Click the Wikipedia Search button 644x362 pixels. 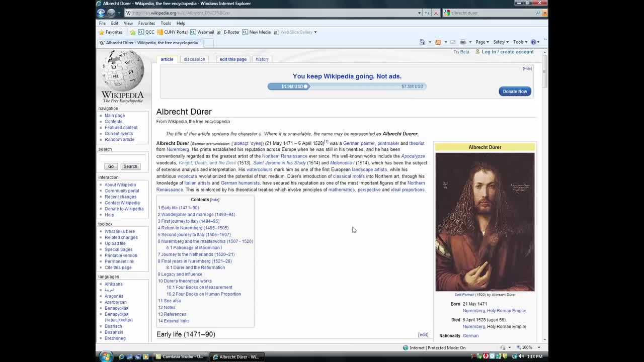(130, 166)
